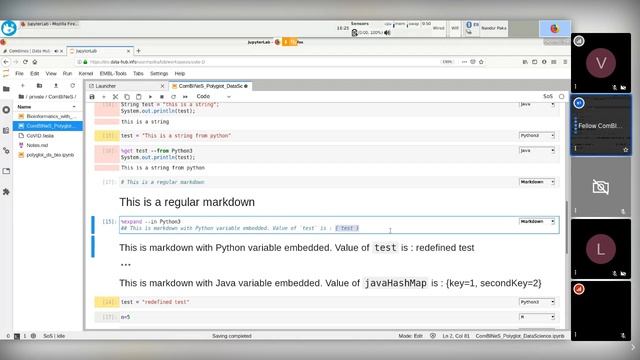Open Java dropdown of the topmost cell
Screen dimensions: 640x360
click(x=537, y=104)
